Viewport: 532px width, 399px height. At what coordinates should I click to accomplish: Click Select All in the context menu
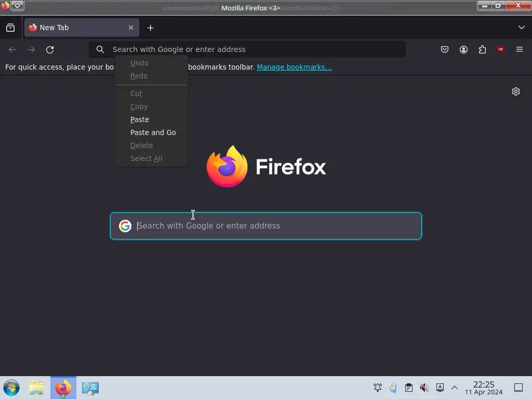(152, 158)
